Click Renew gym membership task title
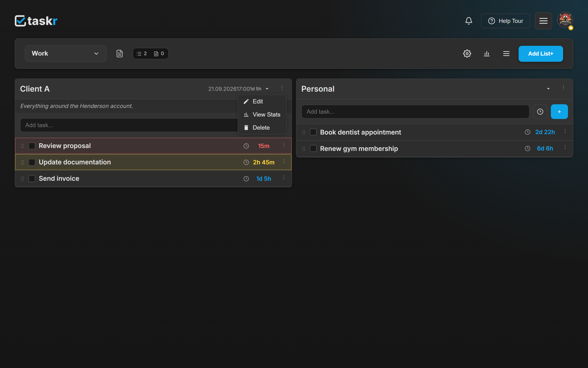588x368 pixels. [359, 148]
